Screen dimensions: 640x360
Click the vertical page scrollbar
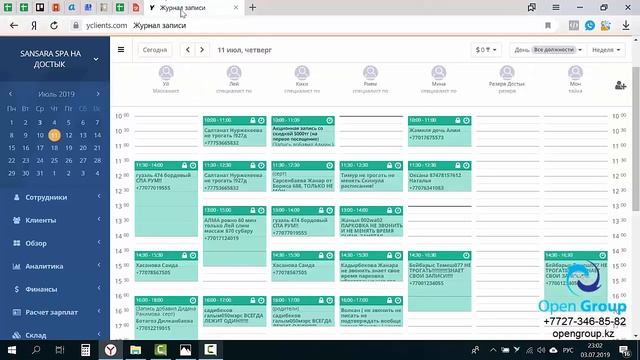tap(636, 139)
